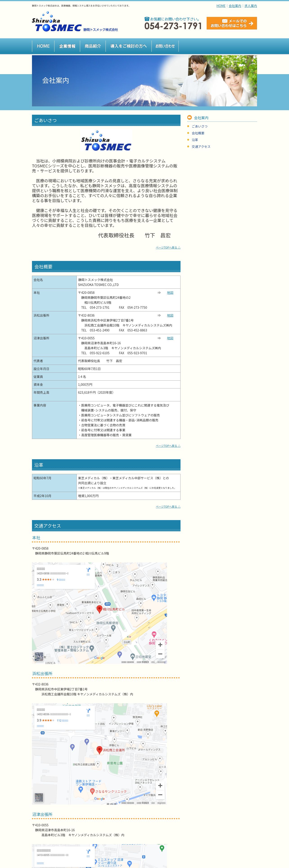Toggle satellite thumbnail on 浜松 map
289x868 pixels.
(39, 797)
